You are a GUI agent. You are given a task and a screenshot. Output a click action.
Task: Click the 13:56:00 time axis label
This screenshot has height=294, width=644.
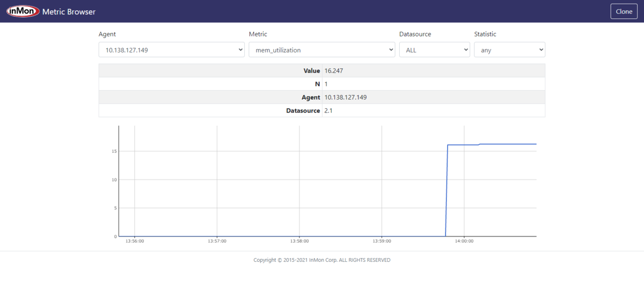tap(135, 241)
